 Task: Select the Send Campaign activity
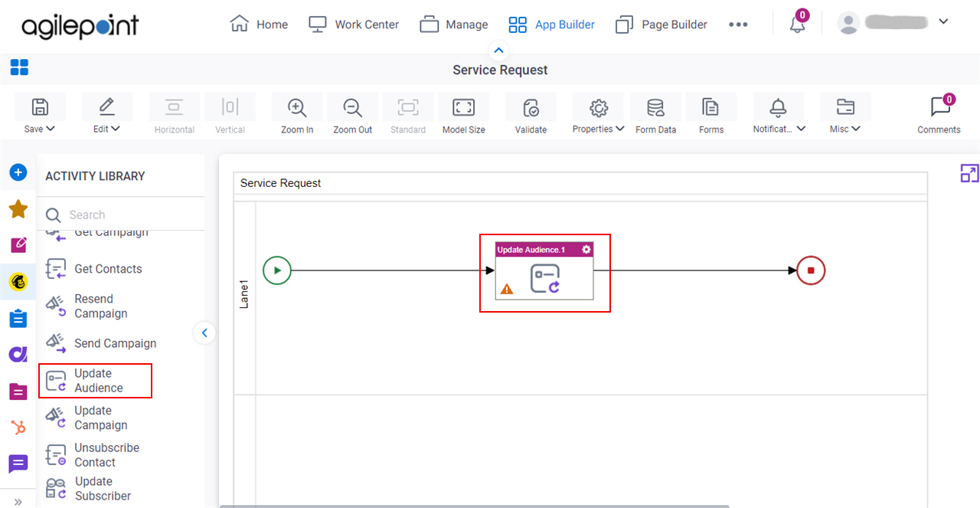100,343
